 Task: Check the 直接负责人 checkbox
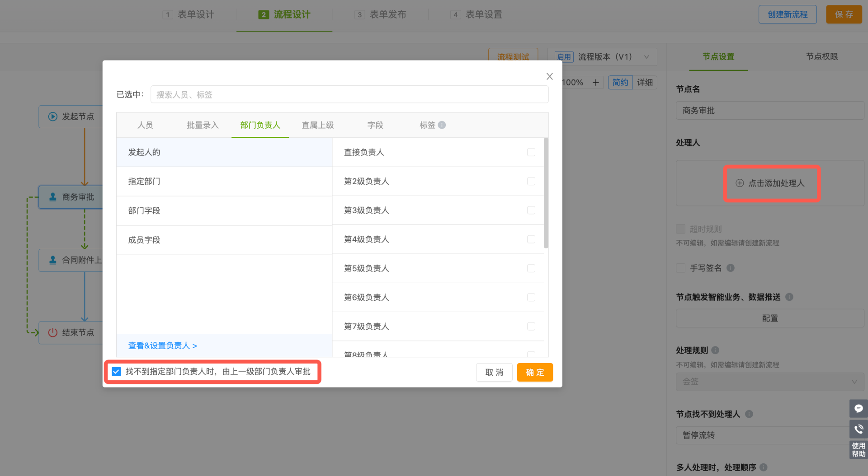[x=531, y=152]
